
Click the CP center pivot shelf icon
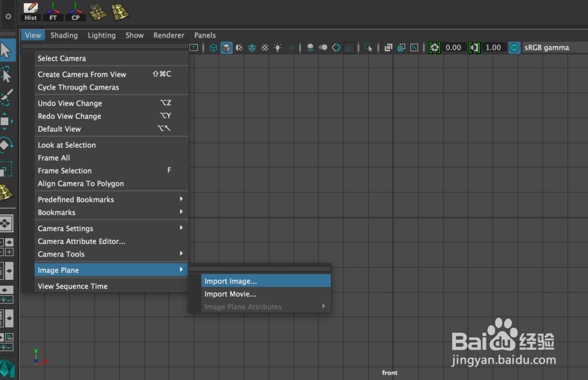(75, 12)
